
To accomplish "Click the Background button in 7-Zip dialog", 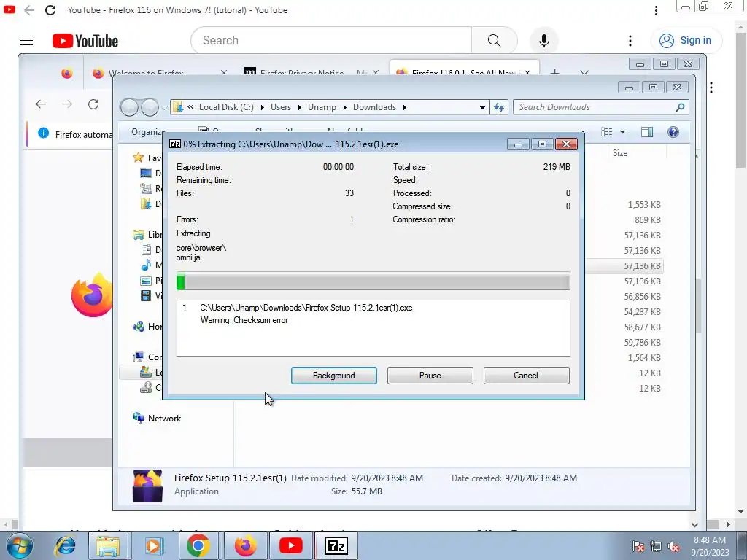I will pos(333,376).
